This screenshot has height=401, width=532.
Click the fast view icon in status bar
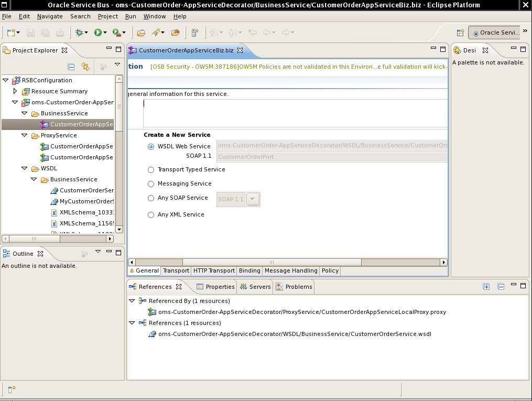12,389
